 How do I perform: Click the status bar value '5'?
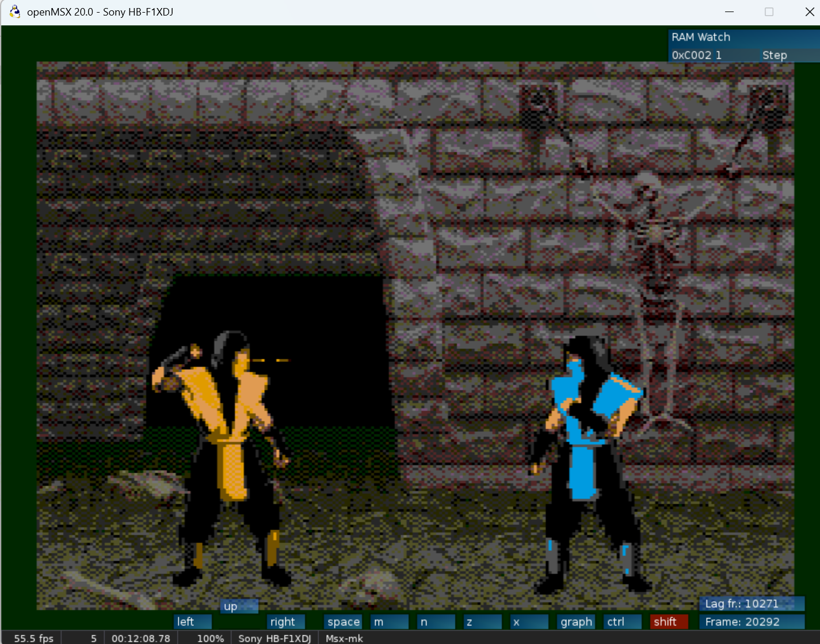click(94, 638)
